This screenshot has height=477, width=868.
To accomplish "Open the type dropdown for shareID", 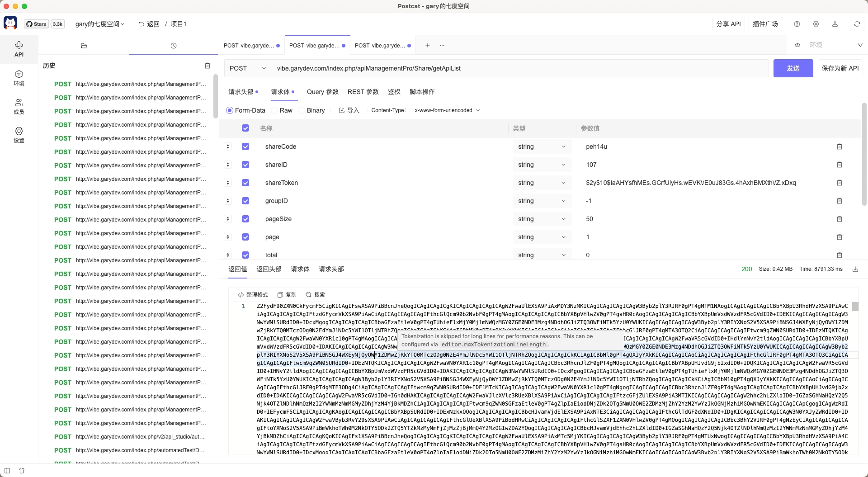I will click(542, 165).
